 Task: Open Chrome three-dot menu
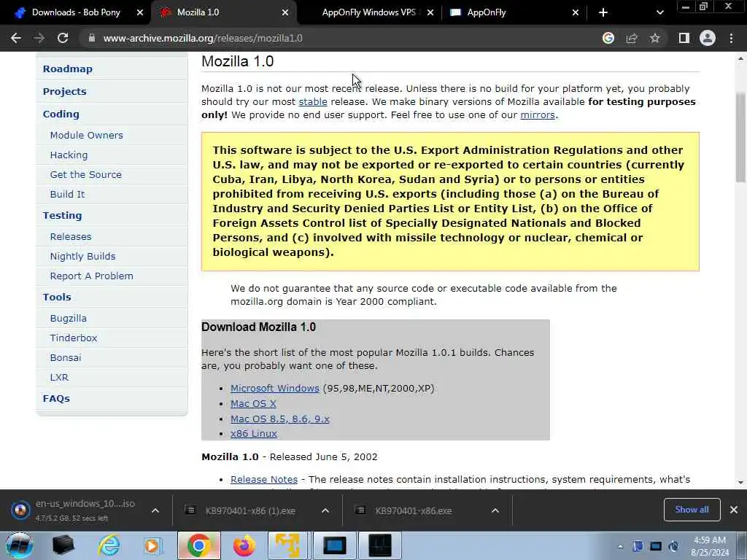(731, 38)
